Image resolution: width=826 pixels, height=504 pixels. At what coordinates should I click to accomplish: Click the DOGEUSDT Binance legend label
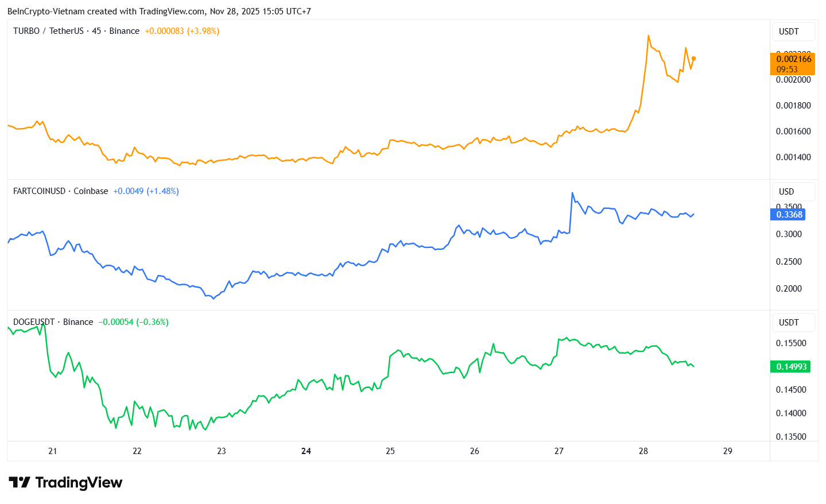[x=53, y=322]
